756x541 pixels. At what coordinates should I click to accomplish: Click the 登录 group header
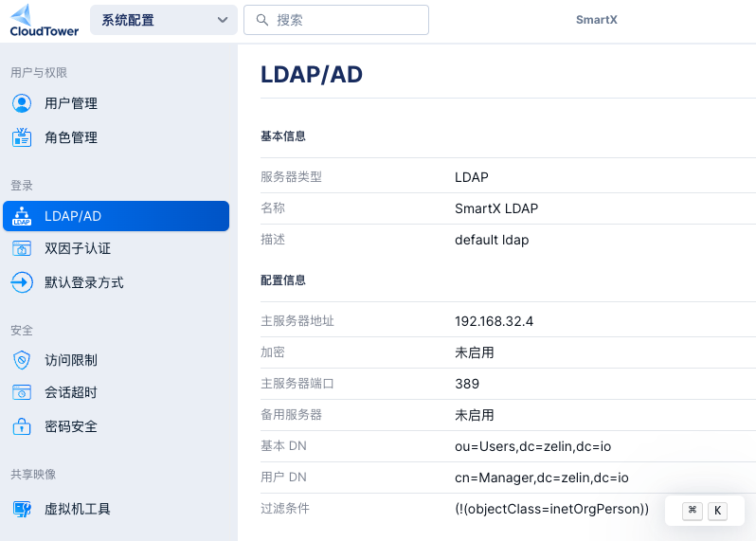pos(22,186)
